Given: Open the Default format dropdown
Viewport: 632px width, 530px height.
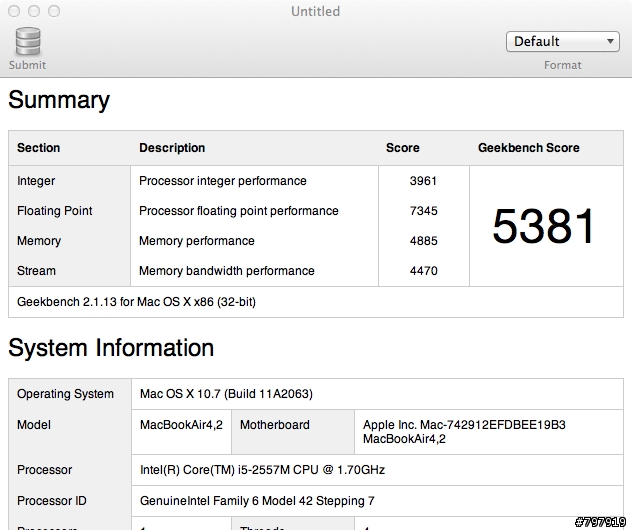Looking at the screenshot, I should (x=563, y=42).
